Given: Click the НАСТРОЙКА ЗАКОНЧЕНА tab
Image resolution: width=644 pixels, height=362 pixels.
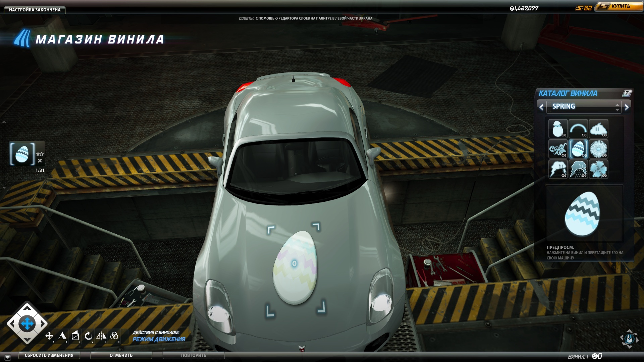Looking at the screenshot, I should coord(35,10).
